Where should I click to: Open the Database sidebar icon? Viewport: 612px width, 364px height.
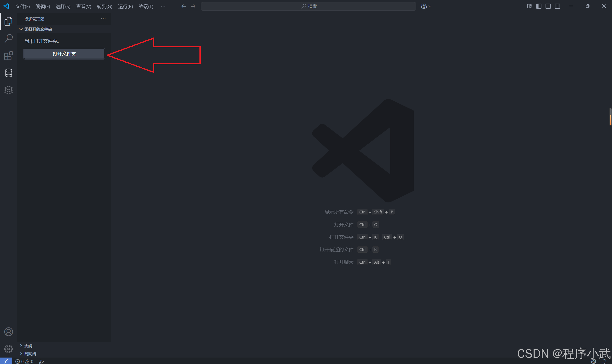(x=9, y=73)
